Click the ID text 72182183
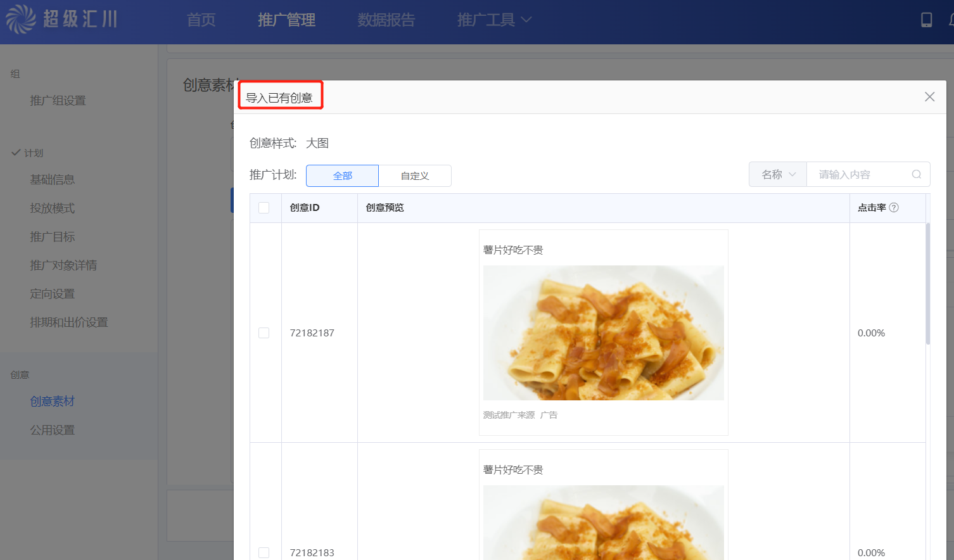954x560 pixels. tap(312, 552)
